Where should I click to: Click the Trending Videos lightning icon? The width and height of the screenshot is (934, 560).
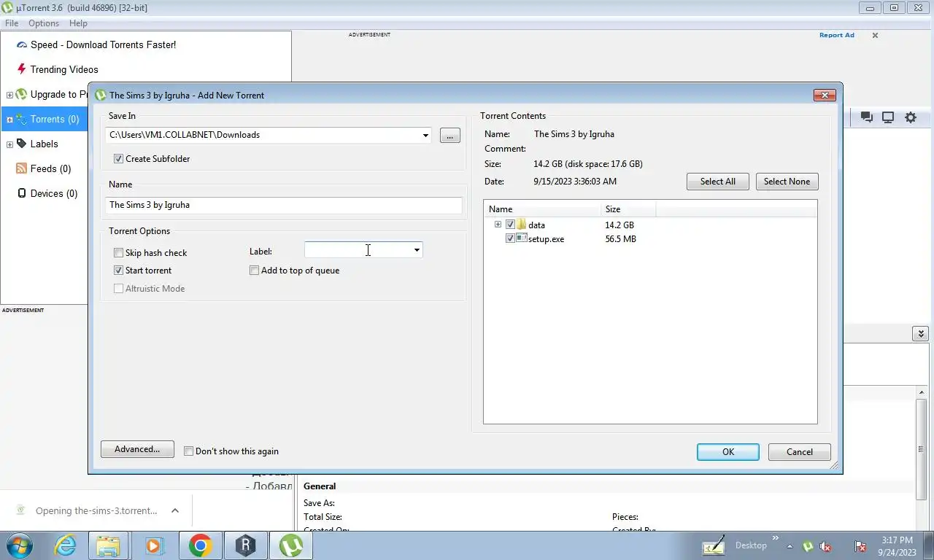pyautogui.click(x=21, y=69)
